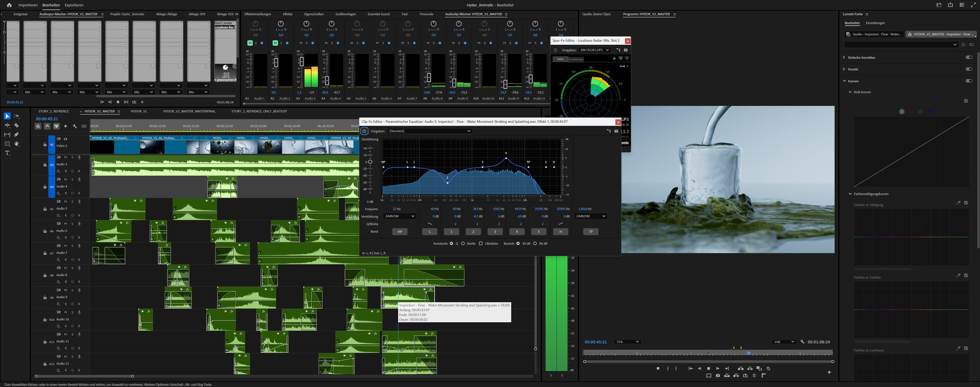Select the Text tool
The height and width of the screenshot is (387, 980).
point(7,153)
